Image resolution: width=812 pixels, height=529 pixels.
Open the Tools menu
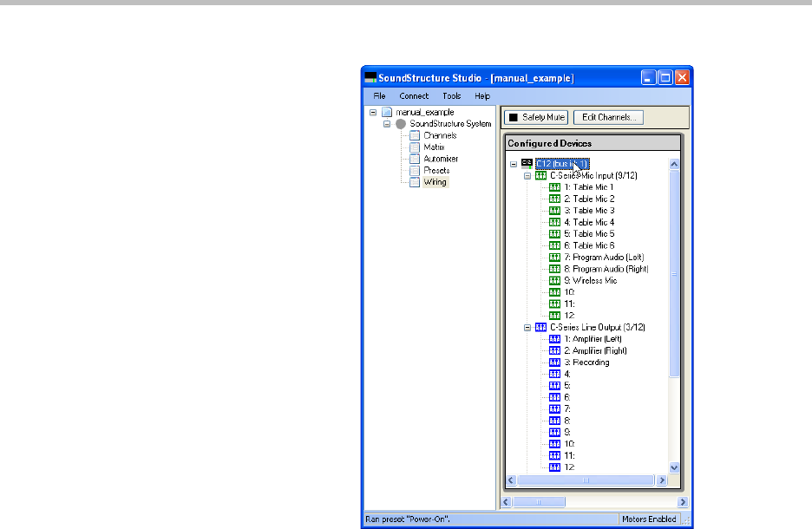click(451, 96)
